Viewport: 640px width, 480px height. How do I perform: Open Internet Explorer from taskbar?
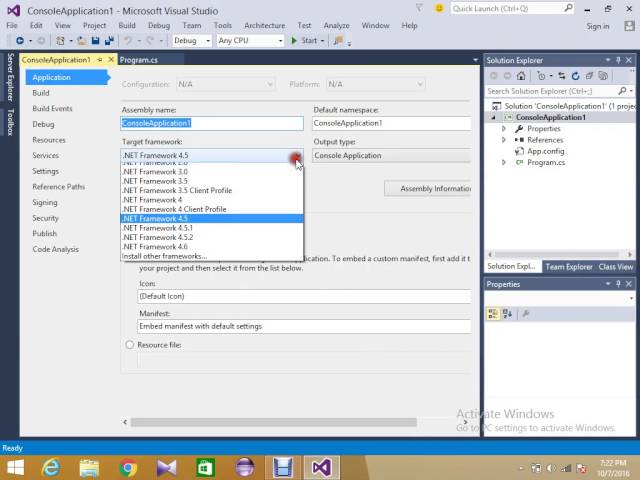point(51,468)
